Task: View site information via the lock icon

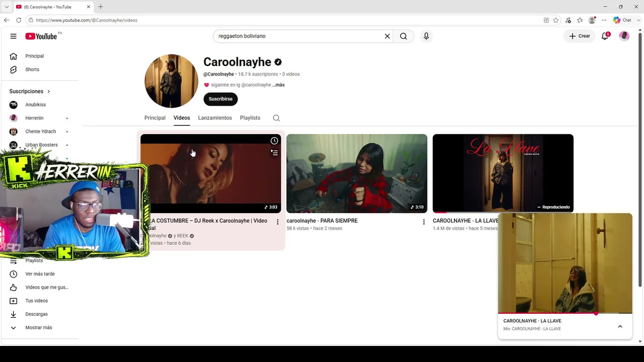Action: pos(31,20)
